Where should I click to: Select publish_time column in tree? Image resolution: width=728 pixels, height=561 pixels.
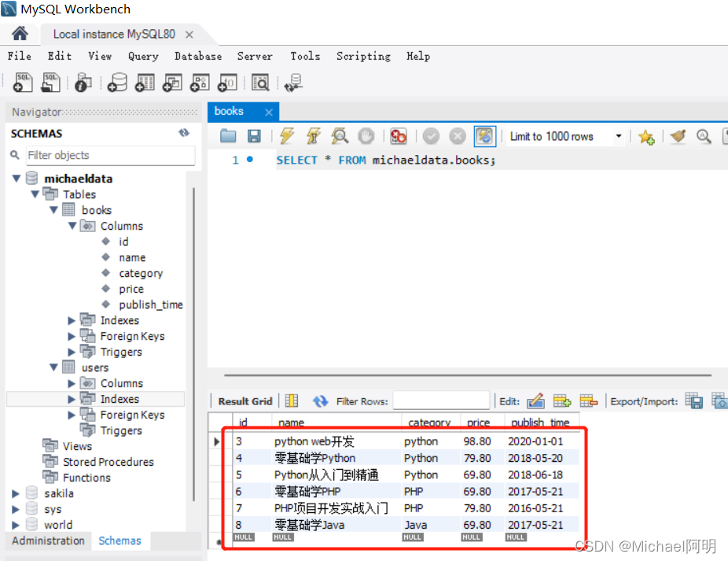(150, 304)
